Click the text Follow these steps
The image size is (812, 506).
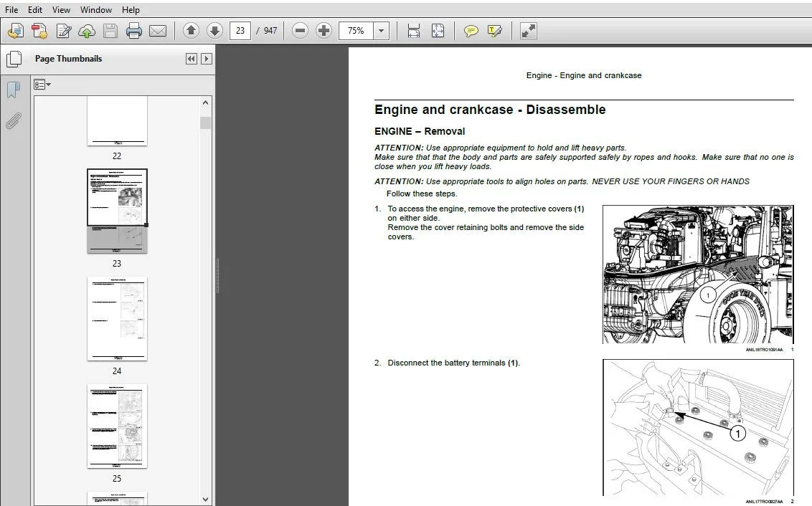422,194
